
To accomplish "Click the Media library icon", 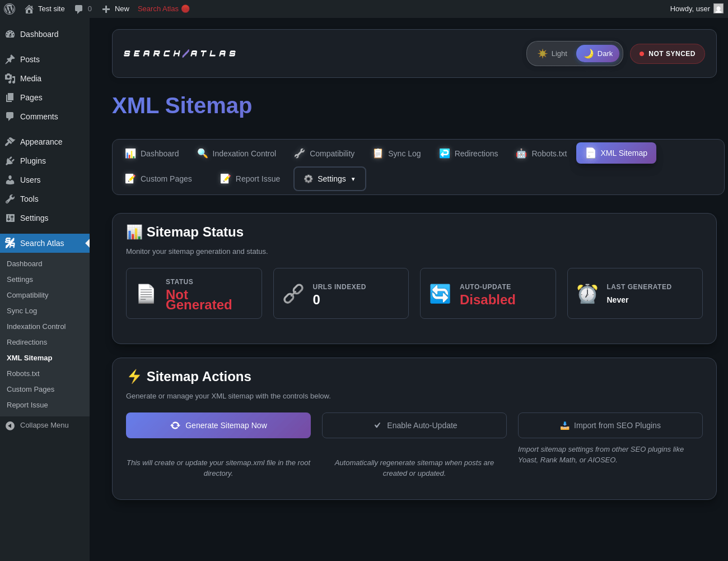I will point(10,78).
